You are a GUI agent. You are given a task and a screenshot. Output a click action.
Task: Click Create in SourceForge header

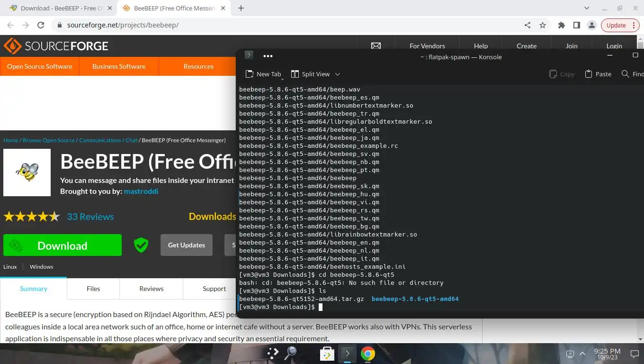point(527,46)
